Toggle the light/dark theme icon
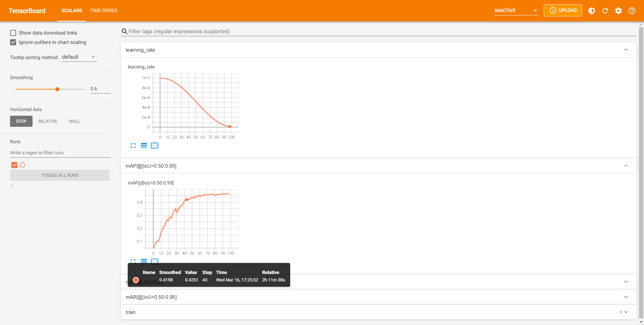 click(x=592, y=10)
